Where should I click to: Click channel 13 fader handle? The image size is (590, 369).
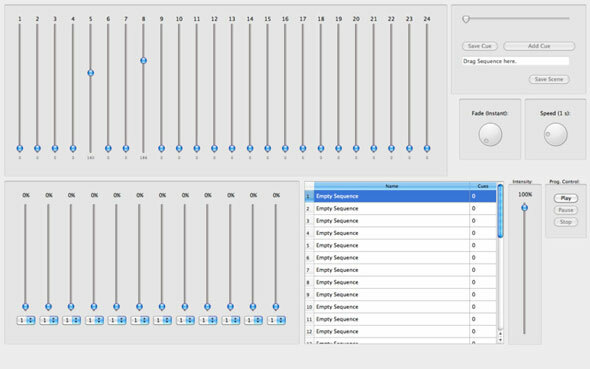(x=232, y=149)
